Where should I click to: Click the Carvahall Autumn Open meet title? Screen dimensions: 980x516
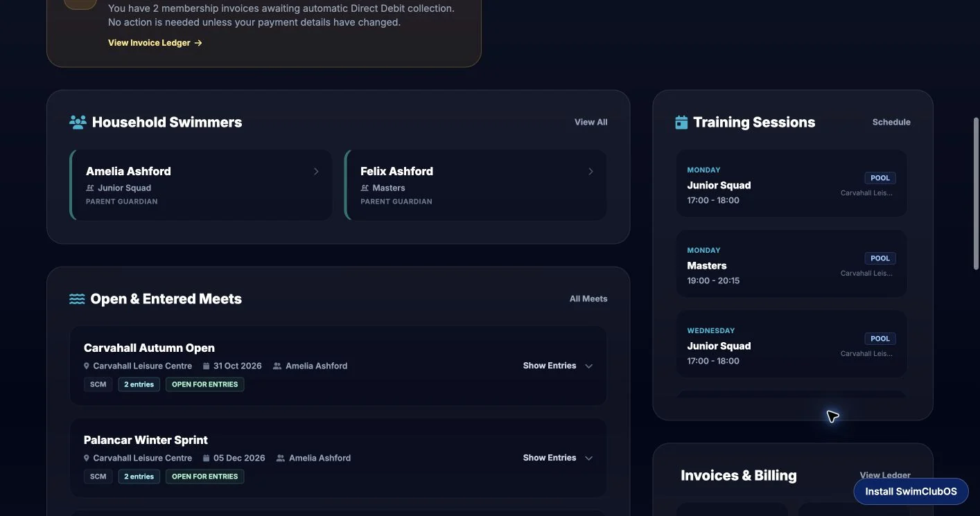tap(149, 348)
